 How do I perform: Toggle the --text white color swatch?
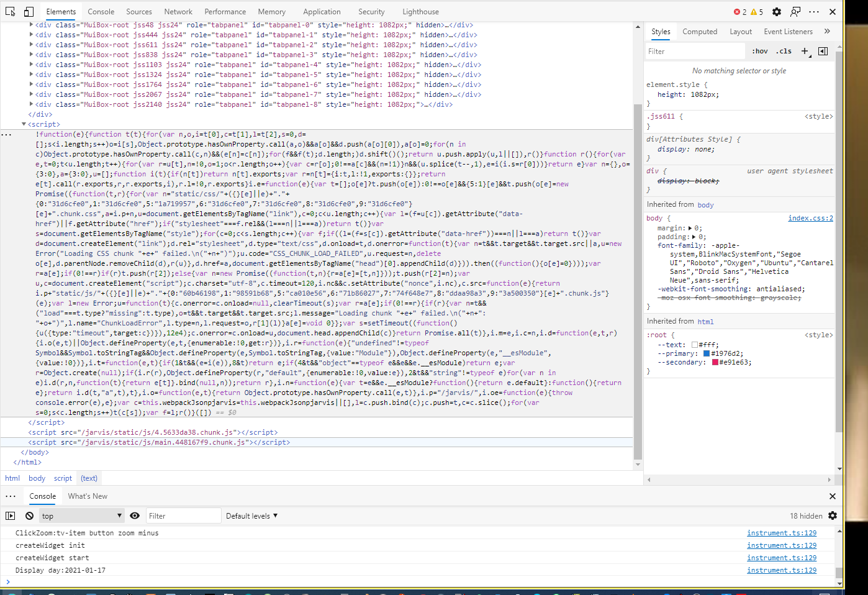[x=695, y=345]
